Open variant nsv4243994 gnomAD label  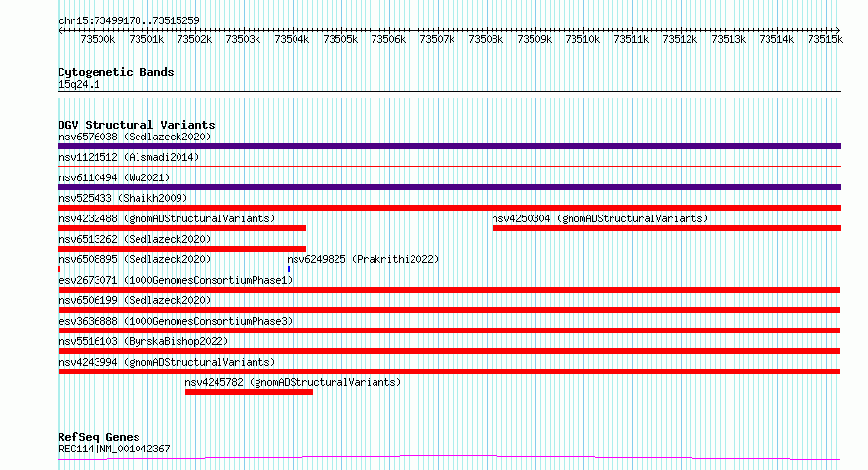pos(167,362)
